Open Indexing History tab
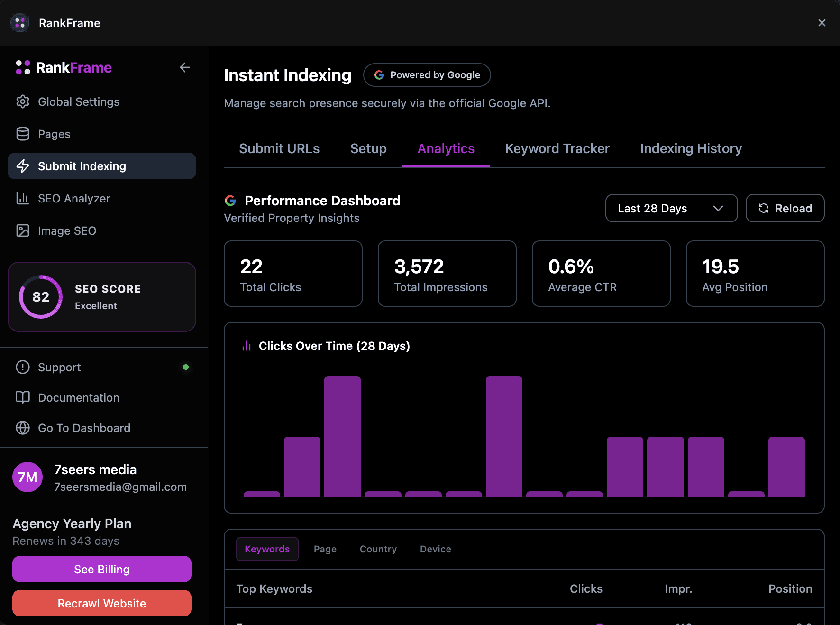The height and width of the screenshot is (625, 840). point(691,148)
